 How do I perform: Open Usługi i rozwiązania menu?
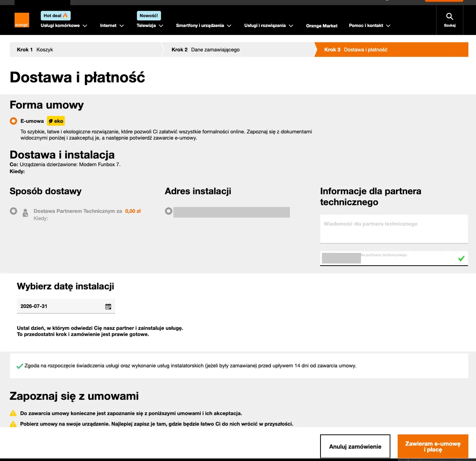pyautogui.click(x=265, y=25)
